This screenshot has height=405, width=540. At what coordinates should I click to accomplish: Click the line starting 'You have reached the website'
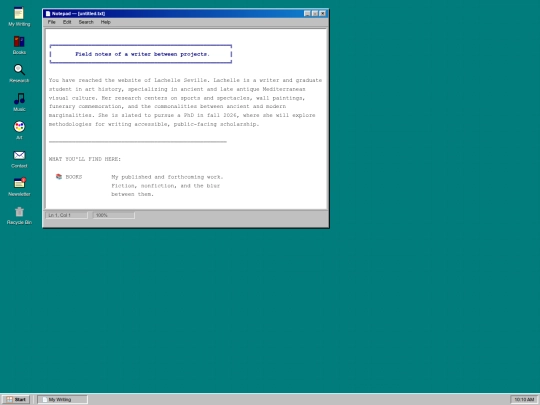(185, 80)
